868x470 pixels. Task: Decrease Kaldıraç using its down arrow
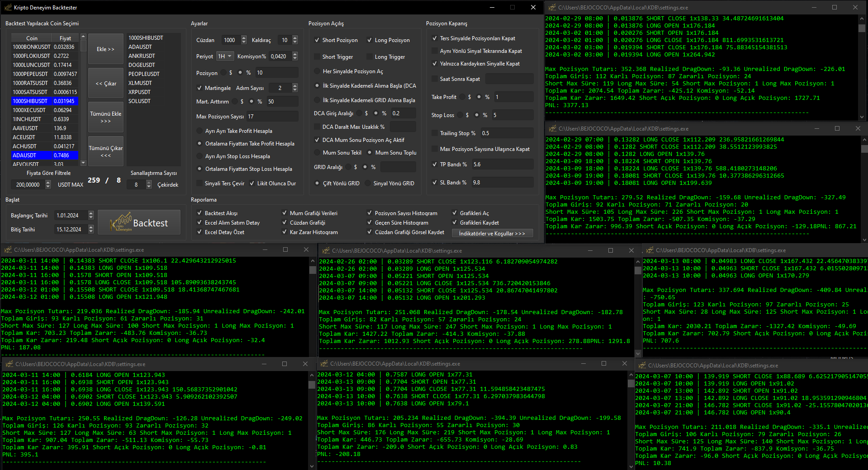[x=295, y=42]
